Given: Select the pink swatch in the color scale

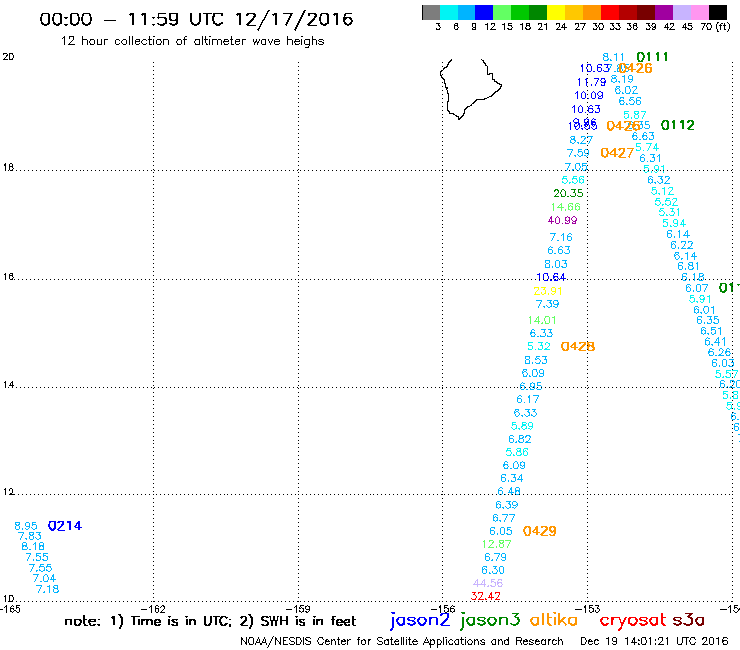Looking at the screenshot, I should pos(699,12).
